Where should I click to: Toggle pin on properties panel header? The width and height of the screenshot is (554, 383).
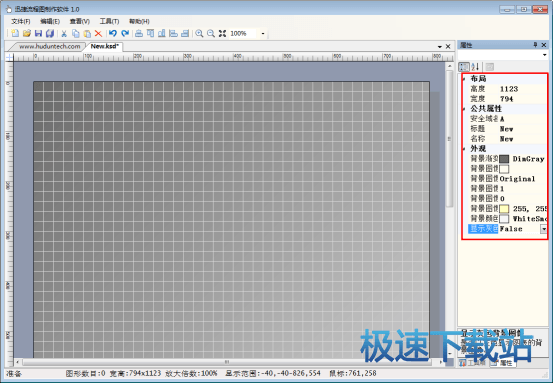tap(535, 45)
